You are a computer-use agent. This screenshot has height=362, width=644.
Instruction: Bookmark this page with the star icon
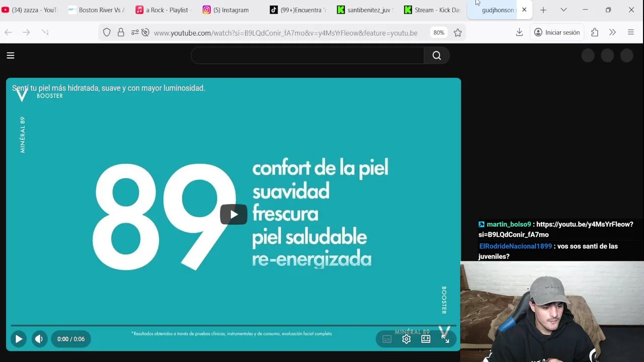458,33
